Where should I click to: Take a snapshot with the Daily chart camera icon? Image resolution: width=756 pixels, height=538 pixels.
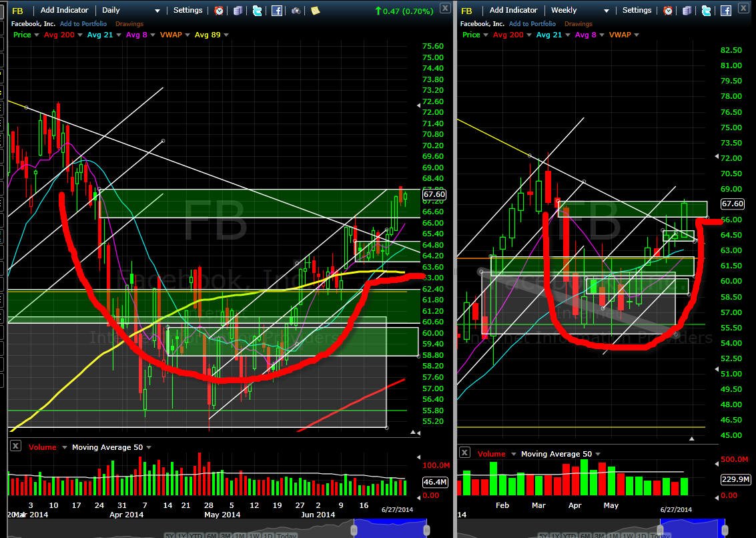click(x=296, y=10)
